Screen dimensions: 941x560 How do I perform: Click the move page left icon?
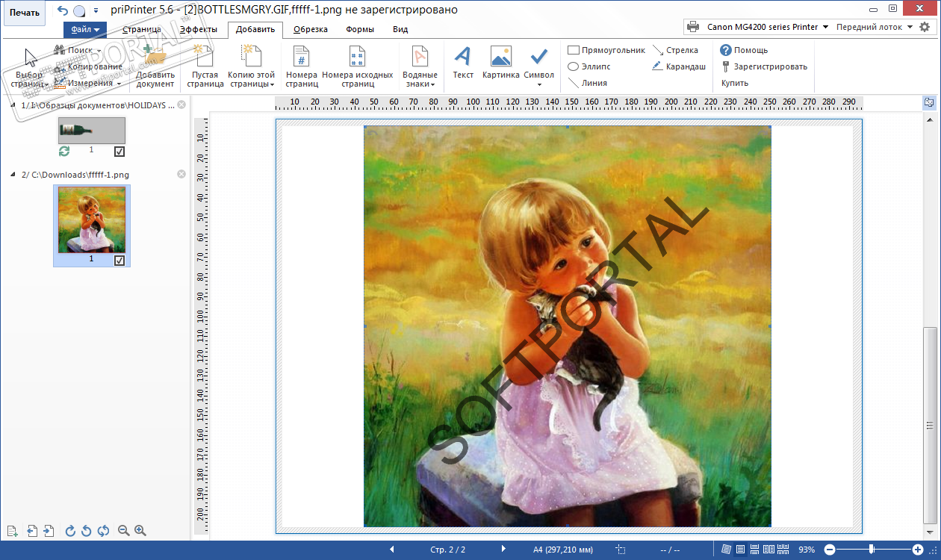tap(32, 531)
